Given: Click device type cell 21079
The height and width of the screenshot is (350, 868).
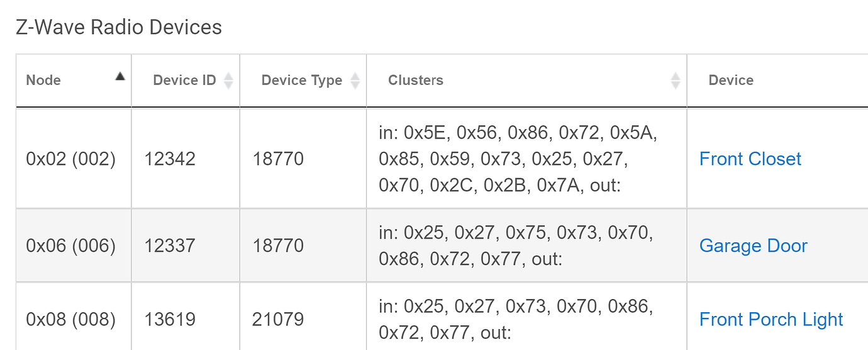Looking at the screenshot, I should click(278, 320).
